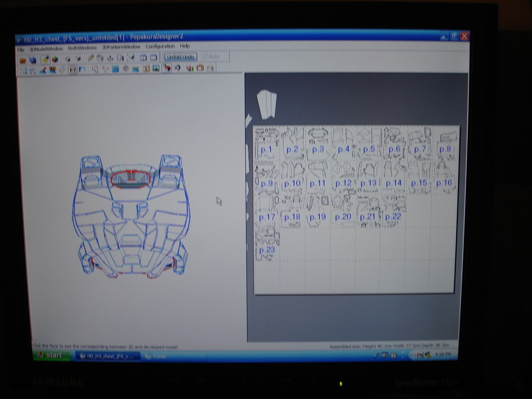This screenshot has width=532, height=399.
Task: Click the letter T text icon
Action: (146, 69)
